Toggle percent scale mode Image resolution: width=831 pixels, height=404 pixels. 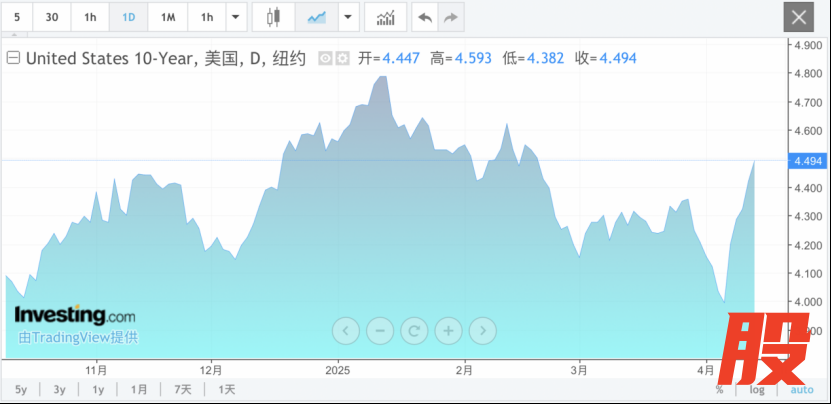point(719,389)
